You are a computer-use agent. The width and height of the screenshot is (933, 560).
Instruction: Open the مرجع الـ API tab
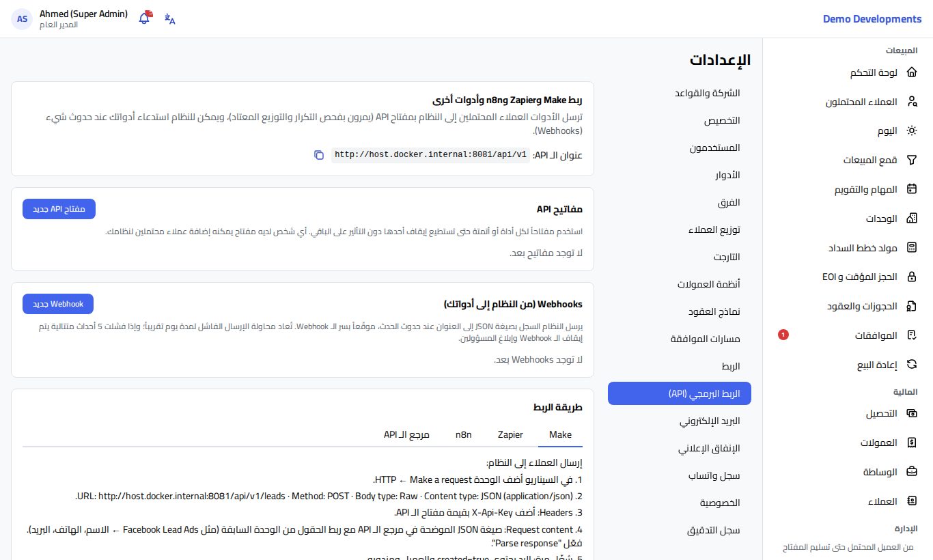406,435
